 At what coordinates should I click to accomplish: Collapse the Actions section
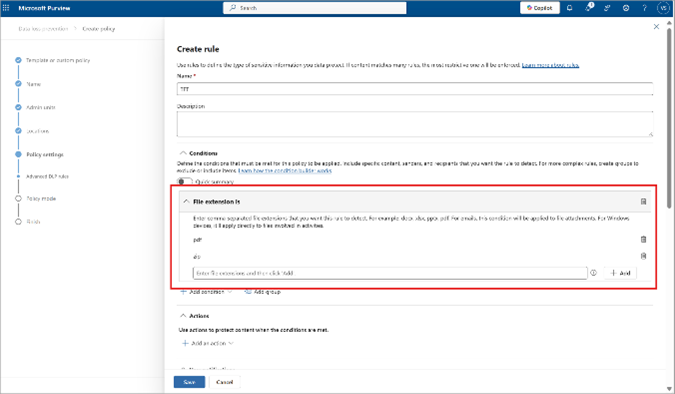click(x=183, y=316)
